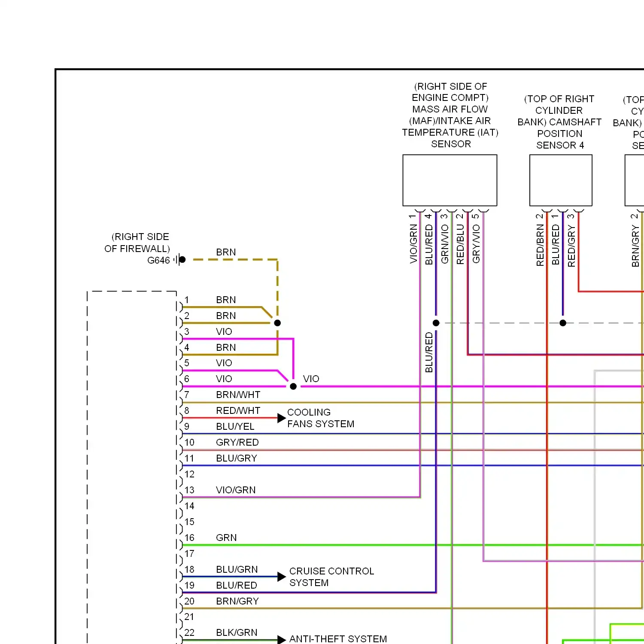Select the BLU/GRY wire label at pin 11
644x644 pixels.
click(x=237, y=458)
